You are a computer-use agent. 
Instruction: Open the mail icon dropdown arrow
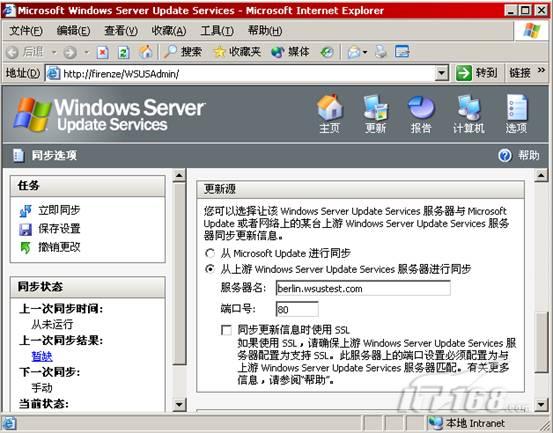pos(365,53)
